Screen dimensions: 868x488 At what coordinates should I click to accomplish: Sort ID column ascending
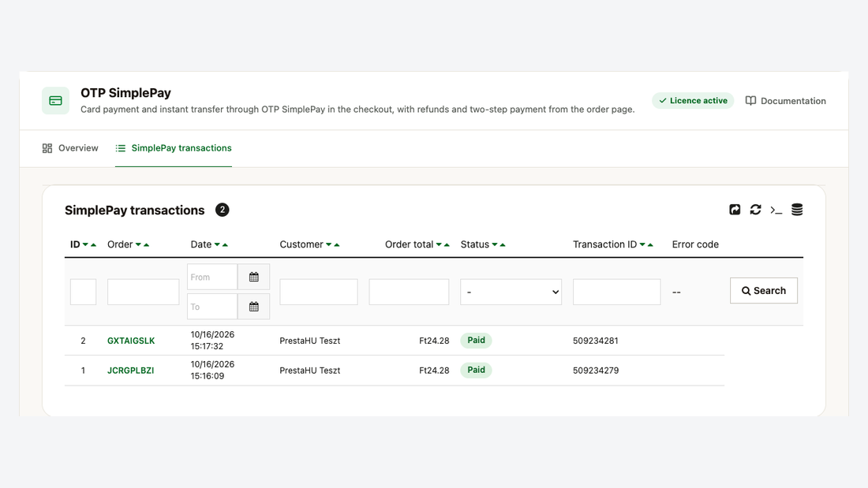click(94, 244)
